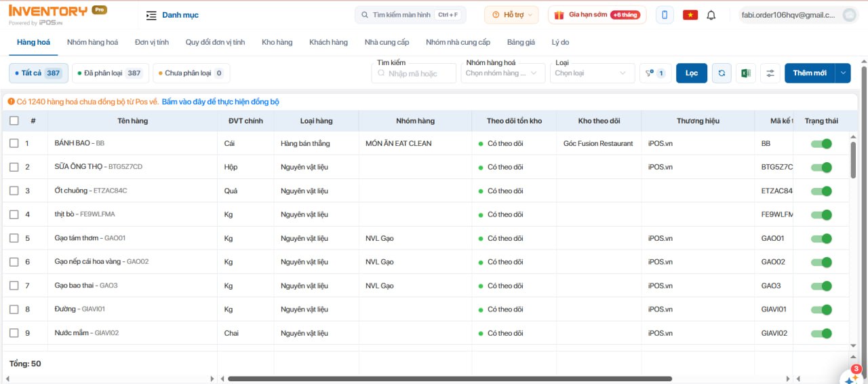Toggle status switch for Đường row
Image resolution: width=868 pixels, height=384 pixels.
point(821,309)
